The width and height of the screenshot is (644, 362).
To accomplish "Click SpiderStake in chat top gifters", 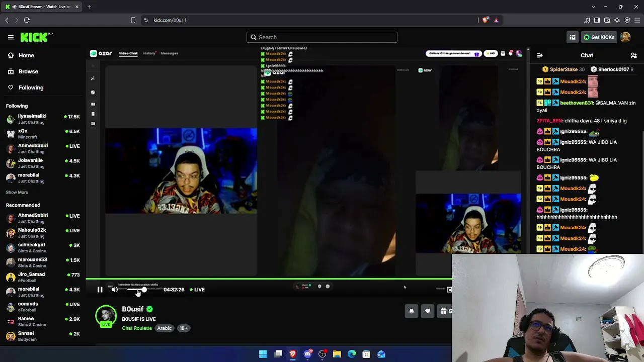I will click(x=563, y=69).
